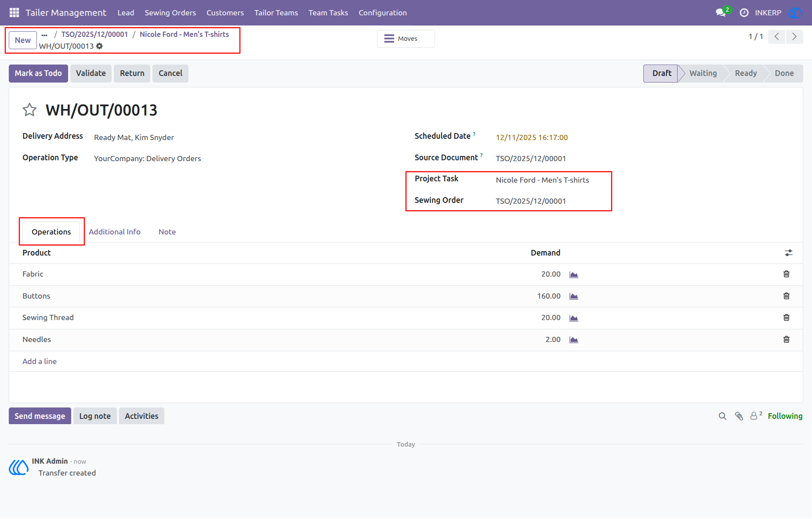Image resolution: width=812 pixels, height=519 pixels.
Task: Open forecast chart icon for Fabric
Action: [574, 274]
